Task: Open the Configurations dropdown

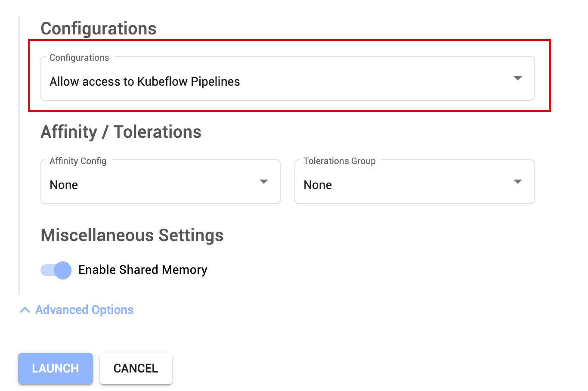Action: [x=288, y=78]
